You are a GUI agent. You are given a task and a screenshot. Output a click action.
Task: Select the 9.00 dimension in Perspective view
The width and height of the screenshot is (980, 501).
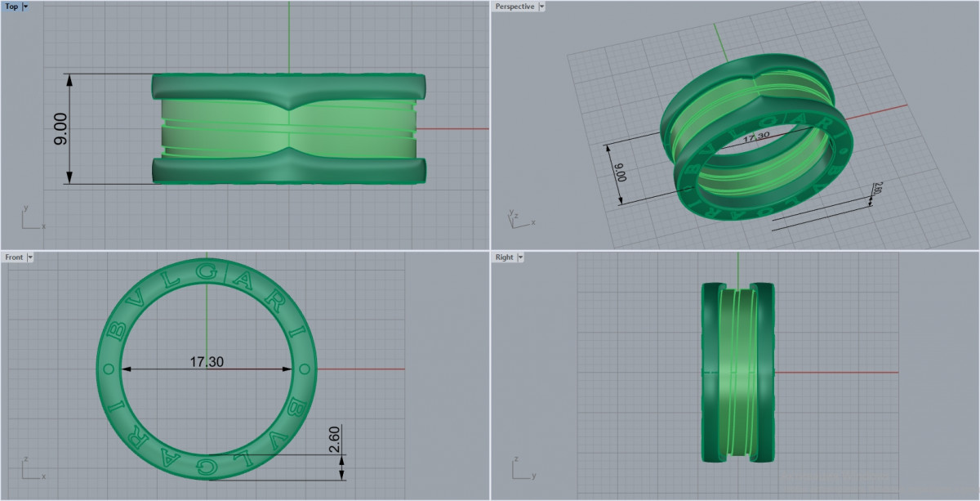[621, 172]
